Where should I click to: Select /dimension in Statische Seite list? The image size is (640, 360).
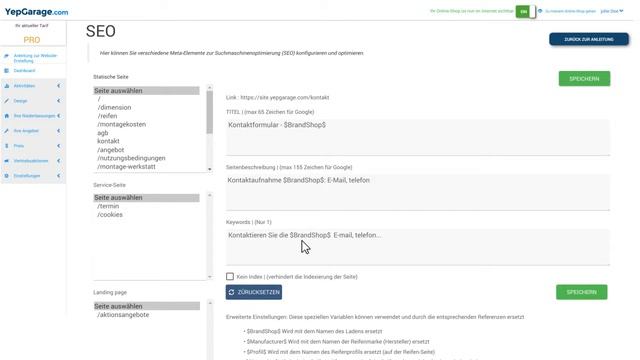114,107
